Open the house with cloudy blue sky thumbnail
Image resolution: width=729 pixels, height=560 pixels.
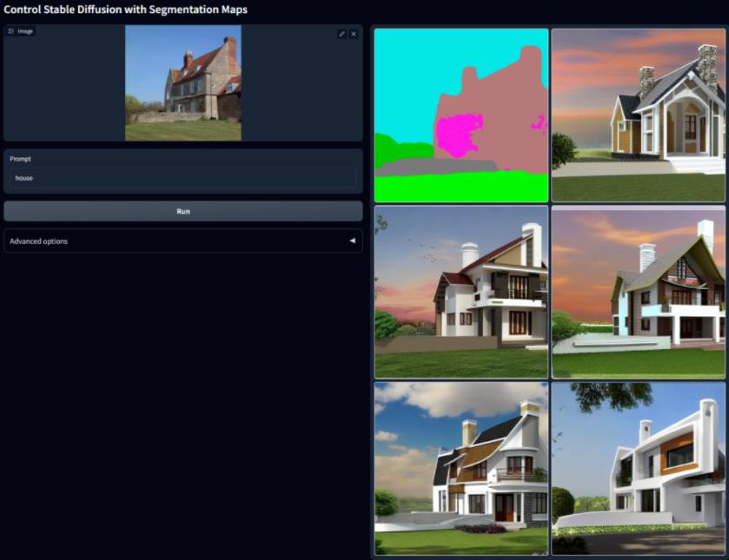461,469
